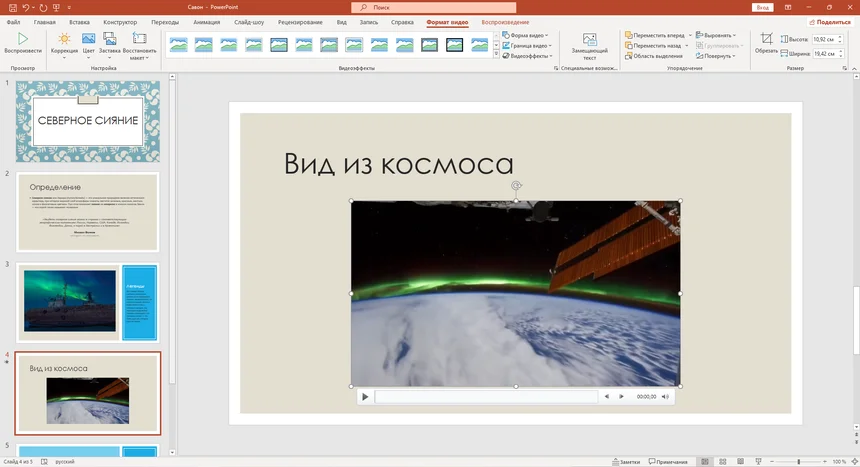The width and height of the screenshot is (860, 467).
Task: Click the zoom slider handle in status bar
Action: pyautogui.click(x=799, y=462)
